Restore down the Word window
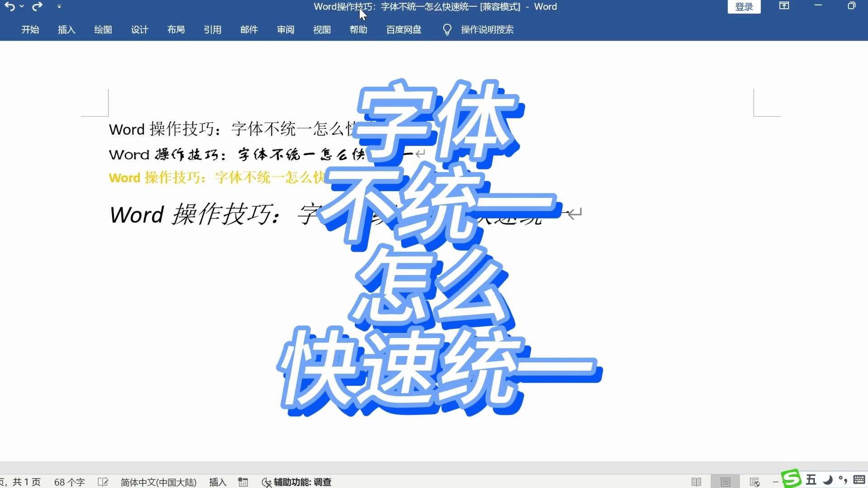Image resolution: width=868 pixels, height=488 pixels. click(852, 5)
